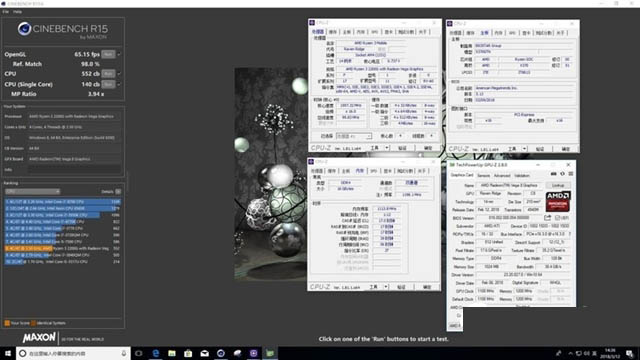This screenshot has height=360, width=640.
Task: Open the Ranking CPU dropdown
Action: click(33, 191)
